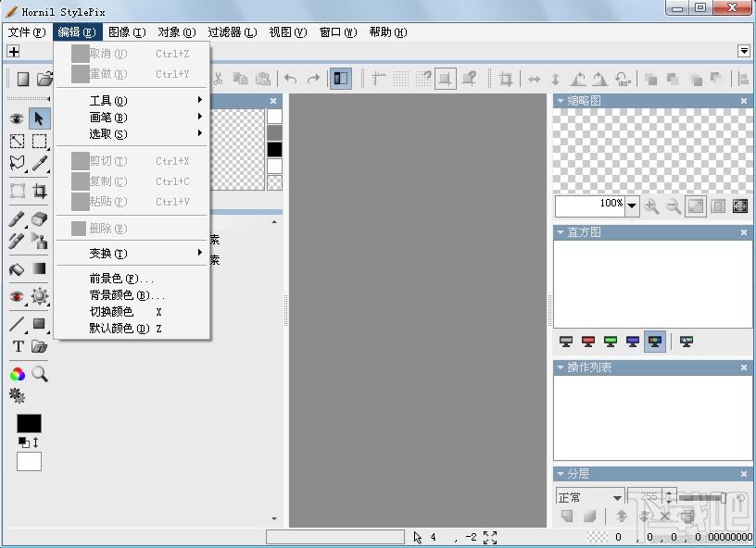Click the flip vertical arrows icon
The image size is (756, 548).
[x=556, y=79]
